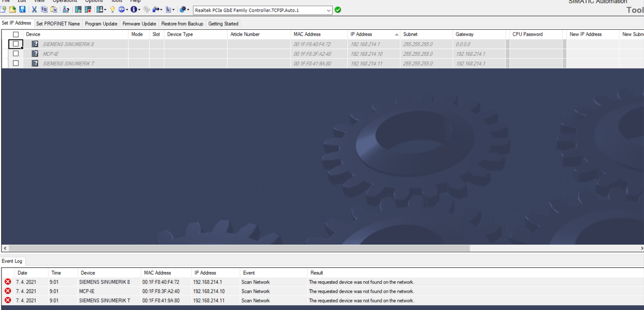Open the Program Update tab
This screenshot has height=310, width=644.
pos(101,24)
